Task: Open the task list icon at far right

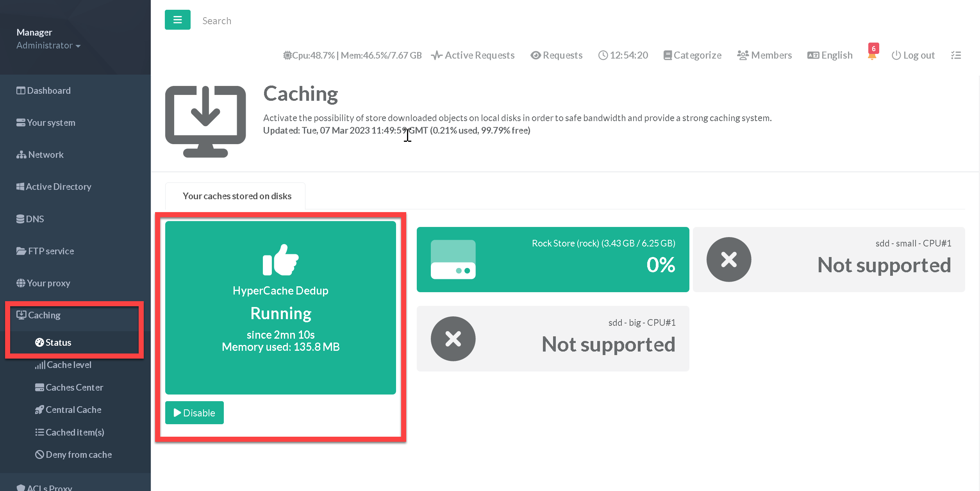Action: pyautogui.click(x=956, y=55)
